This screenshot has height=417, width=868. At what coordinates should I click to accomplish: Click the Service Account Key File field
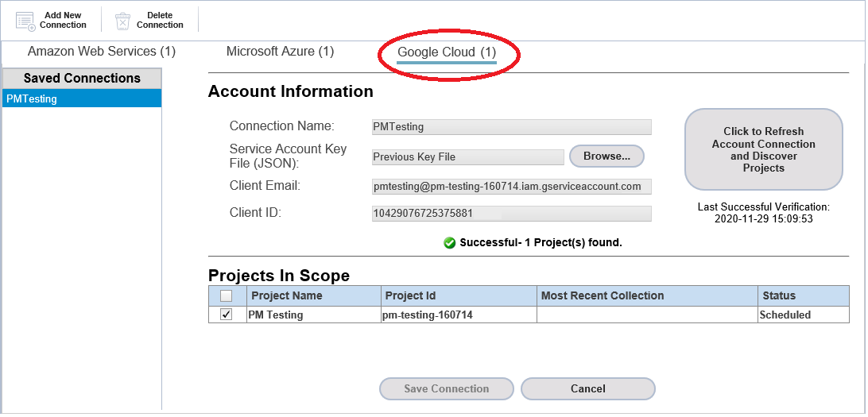coord(467,157)
